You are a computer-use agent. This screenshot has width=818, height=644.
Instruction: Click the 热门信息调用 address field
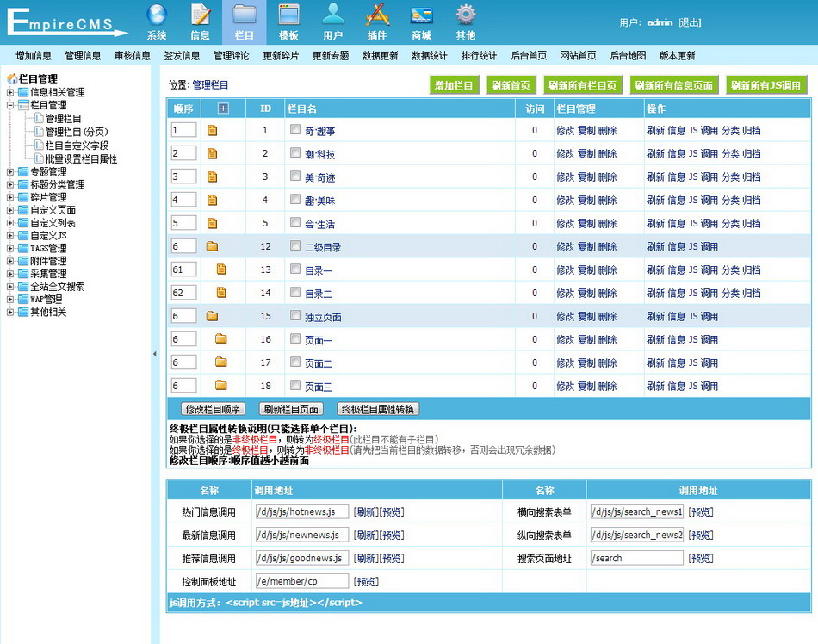click(302, 511)
